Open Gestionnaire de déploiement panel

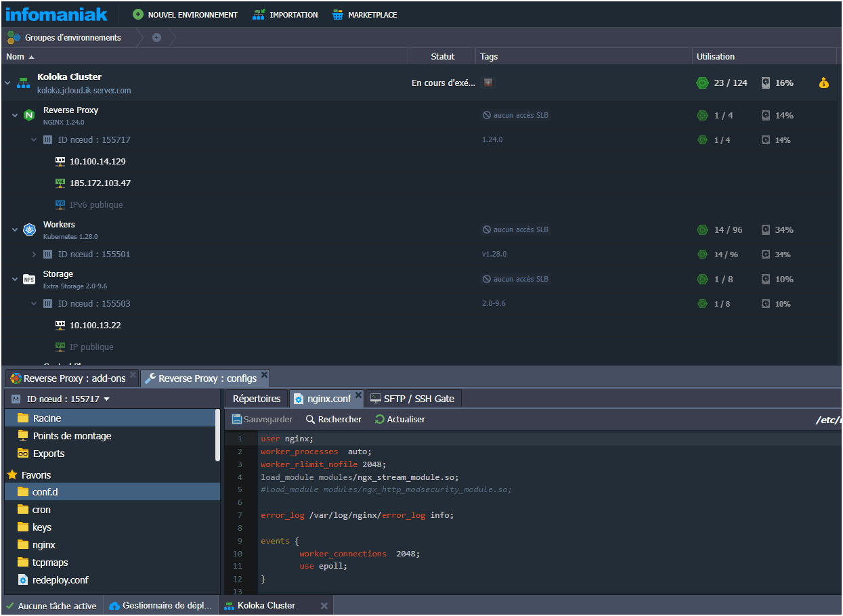[160, 606]
